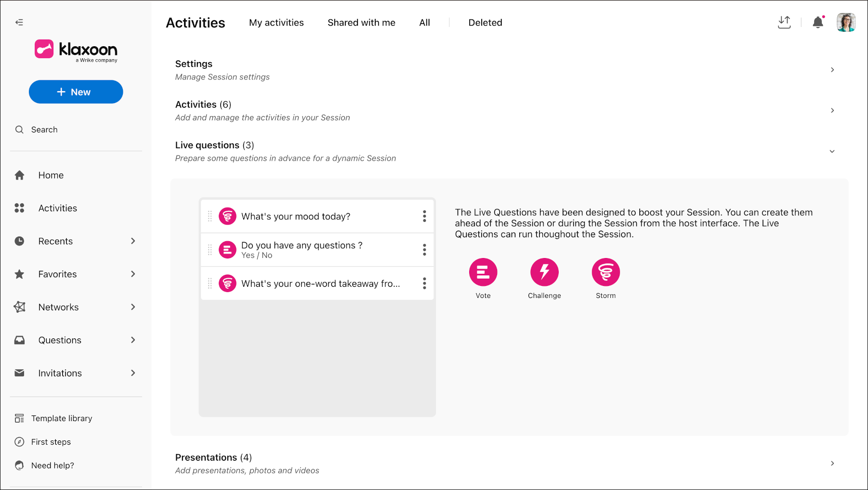Click the blue New button
The height and width of the screenshot is (490, 868).
[x=76, y=92]
